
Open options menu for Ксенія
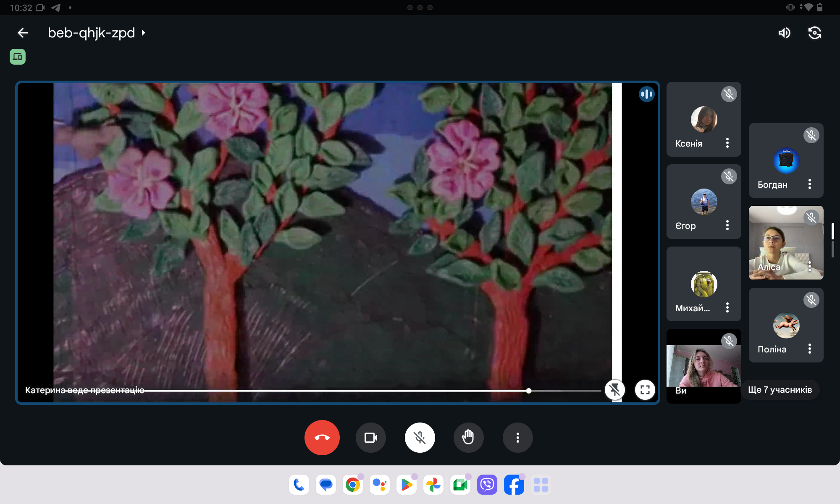coord(727,143)
